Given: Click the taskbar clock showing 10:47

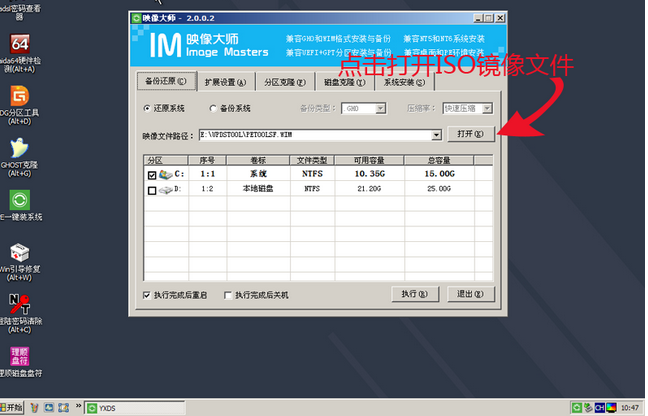Looking at the screenshot, I should (629, 408).
